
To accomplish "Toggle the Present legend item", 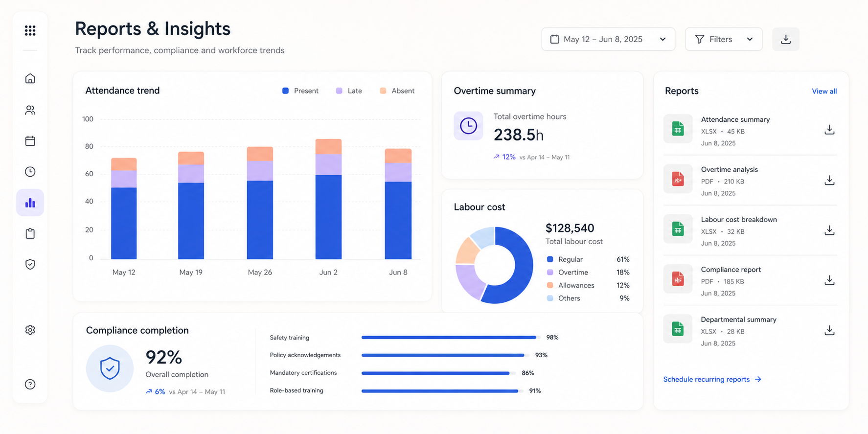I will [300, 91].
